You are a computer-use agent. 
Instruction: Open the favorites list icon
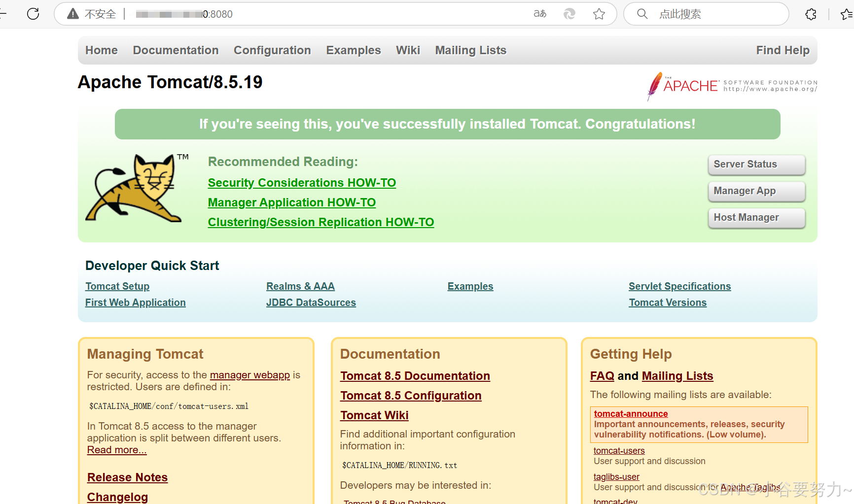(x=847, y=14)
